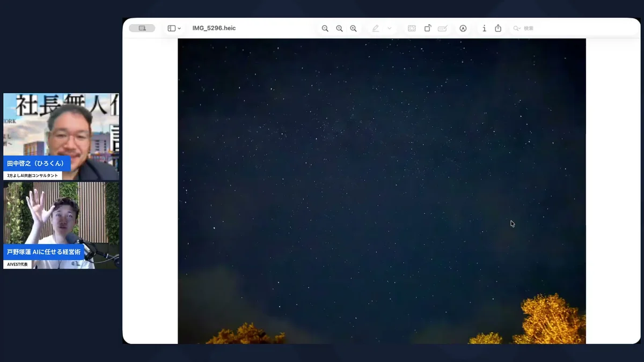
Task: Click the 田中啓之（ひろくん）name label
Action: (36, 164)
